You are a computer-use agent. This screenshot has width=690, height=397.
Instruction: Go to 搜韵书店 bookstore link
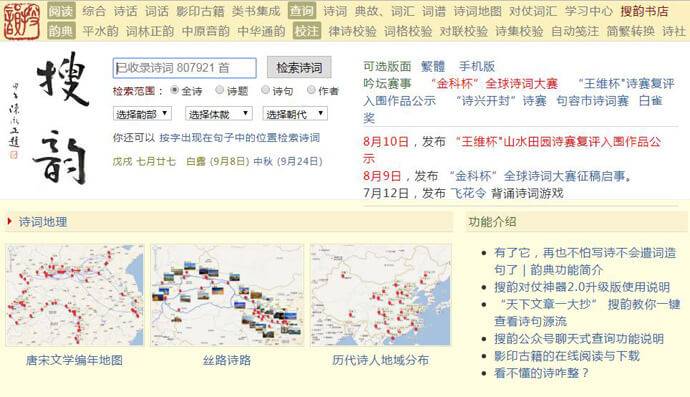point(645,11)
